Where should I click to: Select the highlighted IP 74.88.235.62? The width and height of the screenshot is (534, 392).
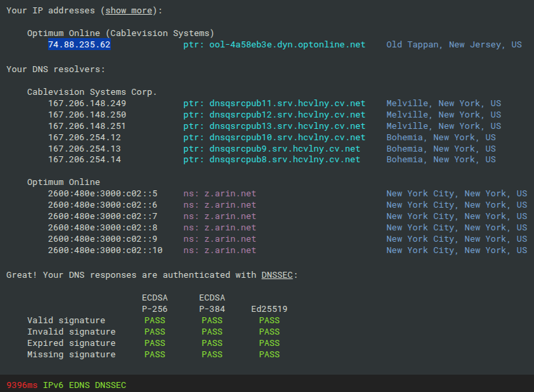point(79,45)
